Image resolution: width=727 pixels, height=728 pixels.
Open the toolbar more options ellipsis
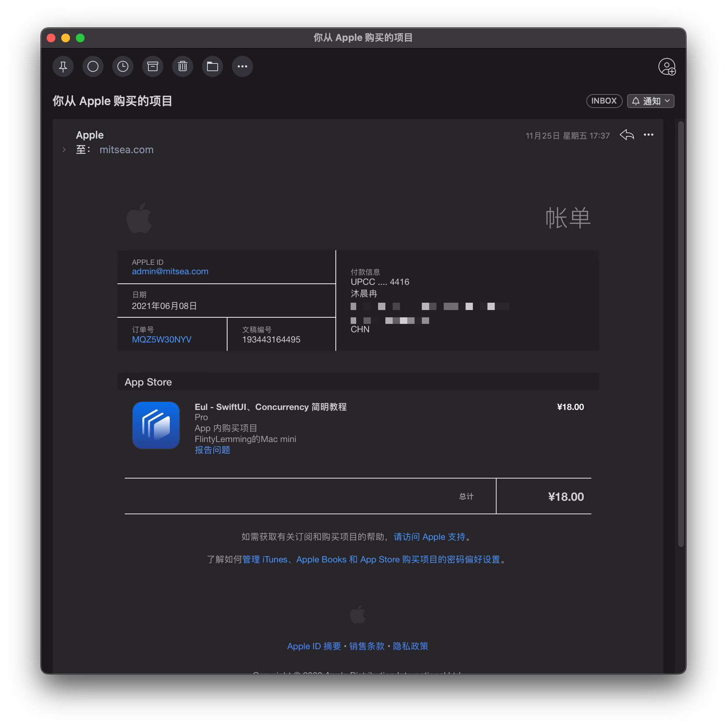242,67
